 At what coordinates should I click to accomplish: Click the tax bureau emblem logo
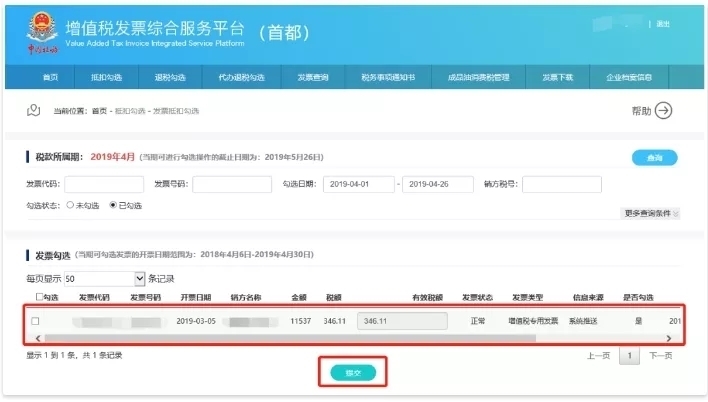[42, 33]
